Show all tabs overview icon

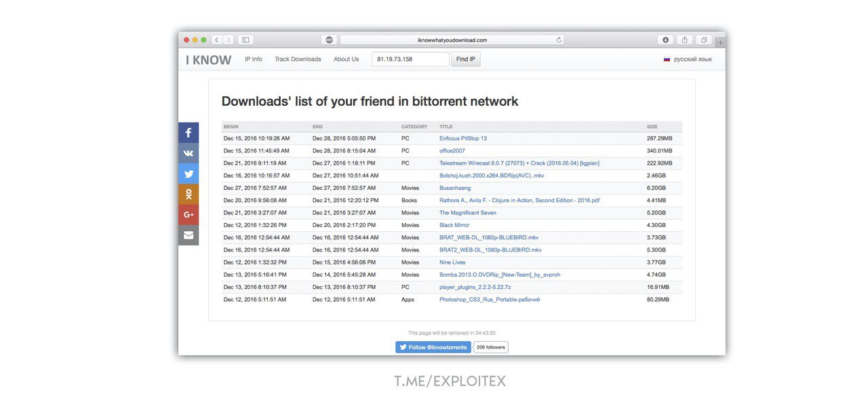point(704,40)
